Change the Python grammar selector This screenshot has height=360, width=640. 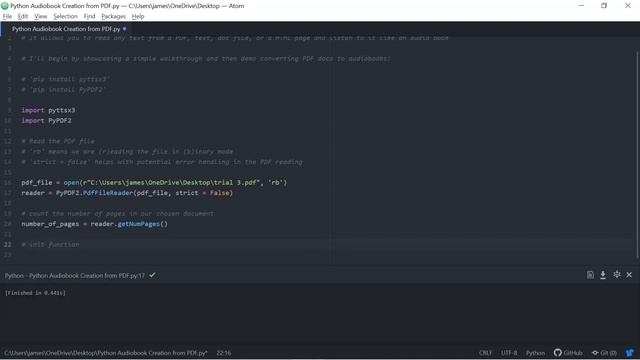(x=535, y=353)
